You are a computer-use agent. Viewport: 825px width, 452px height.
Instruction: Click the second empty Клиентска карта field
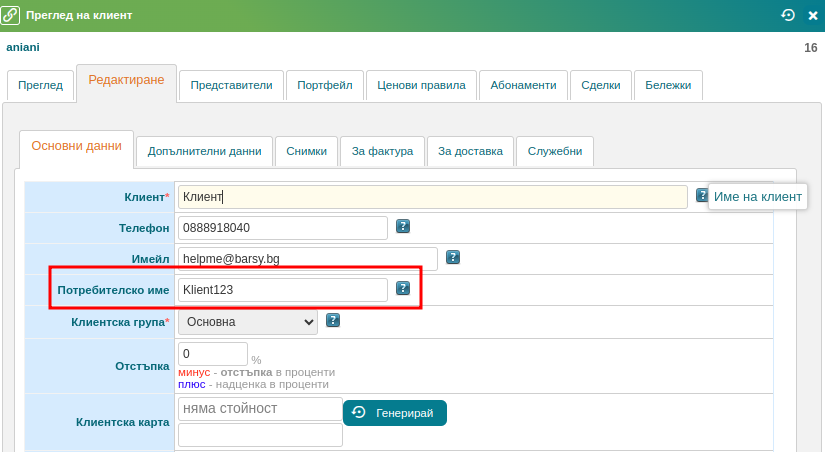pyautogui.click(x=260, y=435)
